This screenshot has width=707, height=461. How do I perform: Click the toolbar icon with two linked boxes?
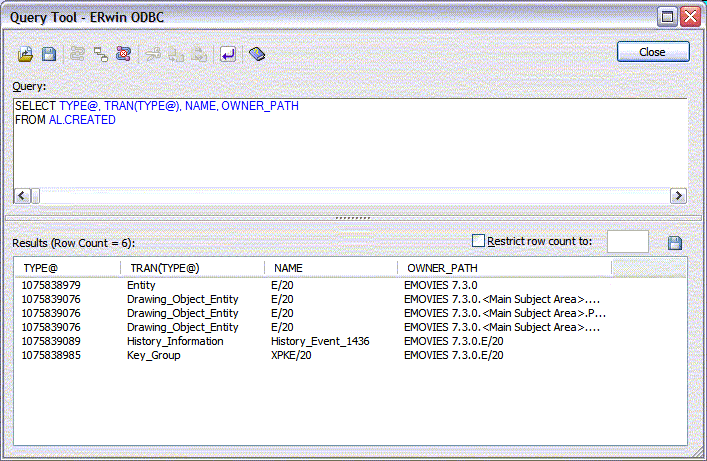point(100,54)
